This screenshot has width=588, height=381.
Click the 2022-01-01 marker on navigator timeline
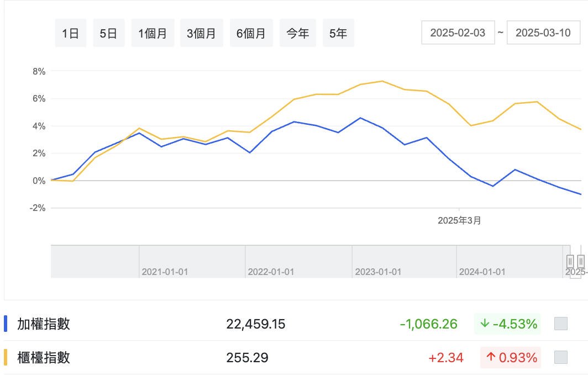pyautogui.click(x=271, y=272)
